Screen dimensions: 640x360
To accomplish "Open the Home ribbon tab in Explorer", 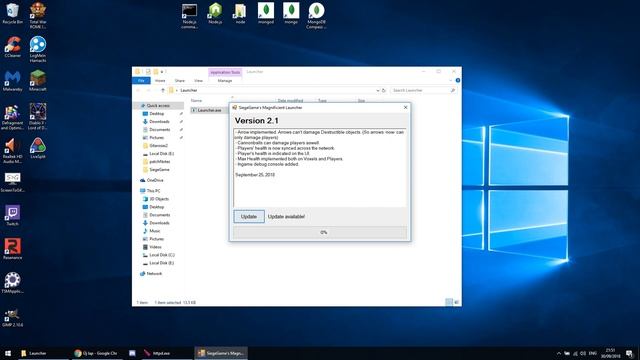I will 160,80.
